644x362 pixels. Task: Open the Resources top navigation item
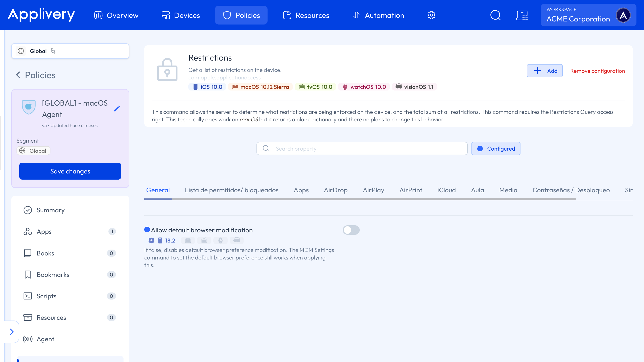pyautogui.click(x=306, y=15)
